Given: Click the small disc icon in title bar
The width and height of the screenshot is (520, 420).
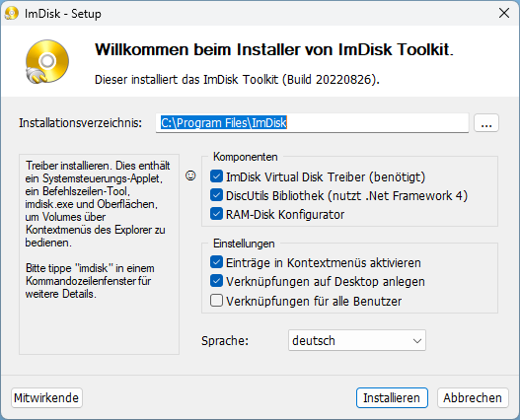Looking at the screenshot, I should [12, 14].
